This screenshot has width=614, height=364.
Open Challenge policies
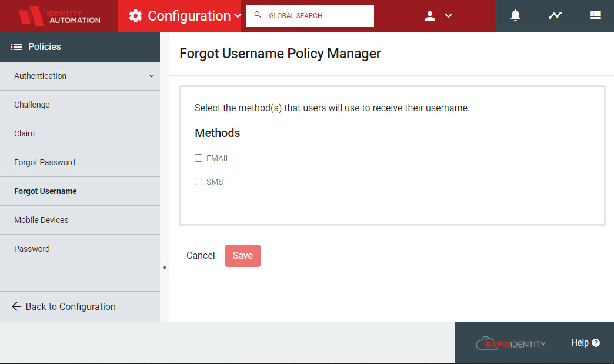[80, 105]
